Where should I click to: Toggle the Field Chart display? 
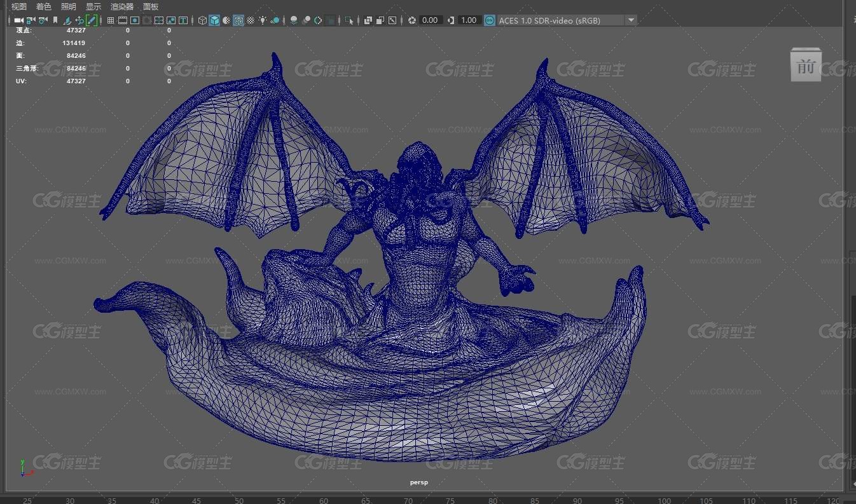tap(159, 20)
